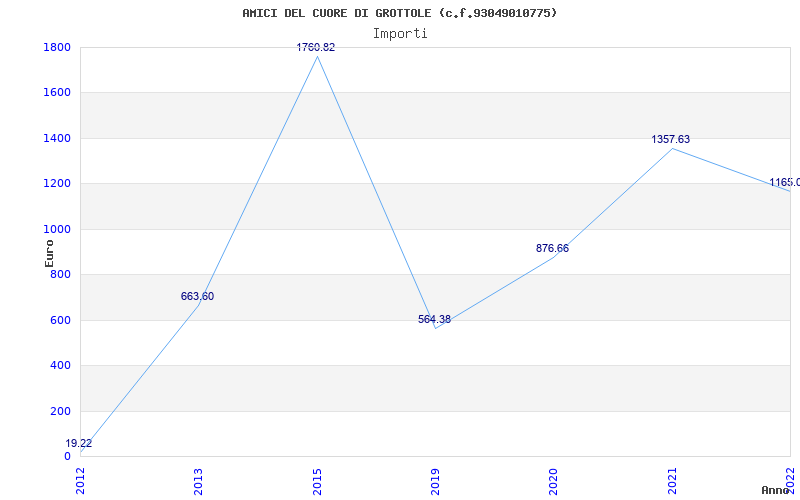Click the 400 y-axis tick label
Image resolution: width=800 pixels, height=500 pixels.
click(60, 366)
